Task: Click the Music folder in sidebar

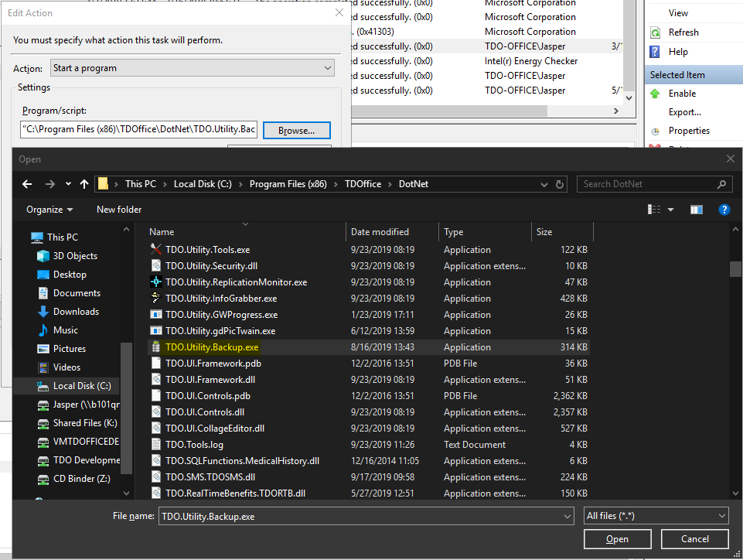Action: click(x=65, y=330)
